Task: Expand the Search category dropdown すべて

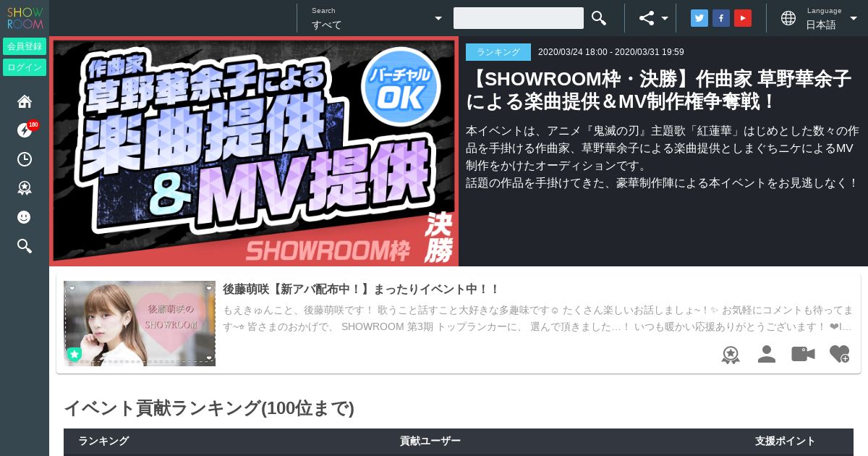Action: (x=376, y=18)
